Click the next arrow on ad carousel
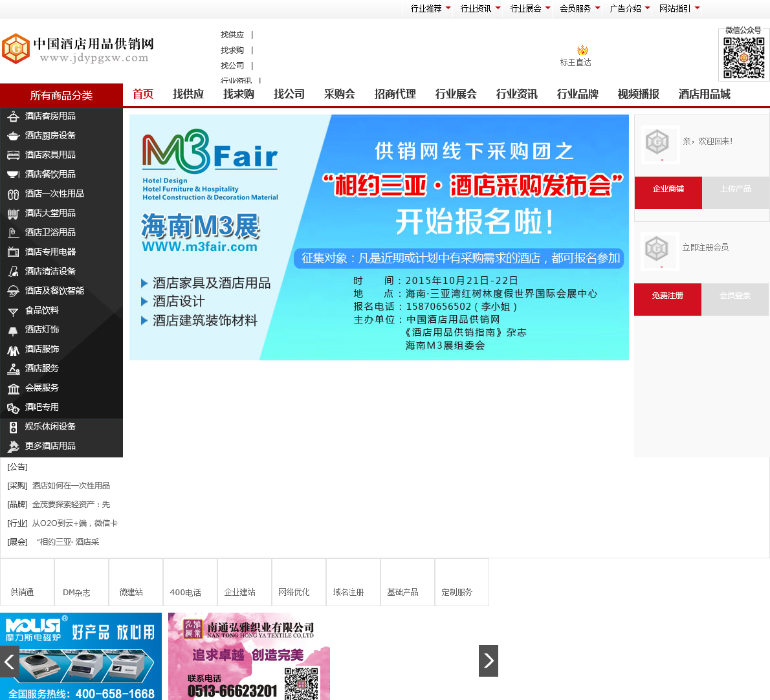This screenshot has height=700, width=770. coord(489,661)
